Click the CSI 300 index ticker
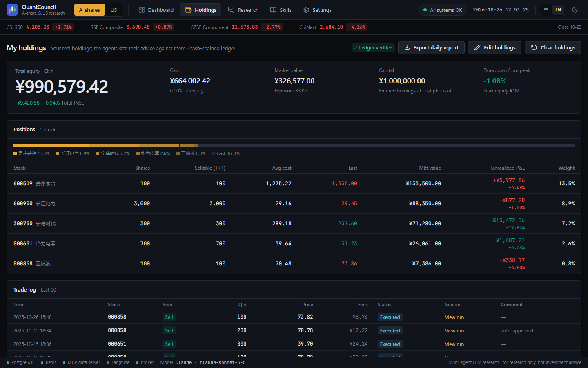The width and height of the screenshot is (588, 368). pos(40,27)
